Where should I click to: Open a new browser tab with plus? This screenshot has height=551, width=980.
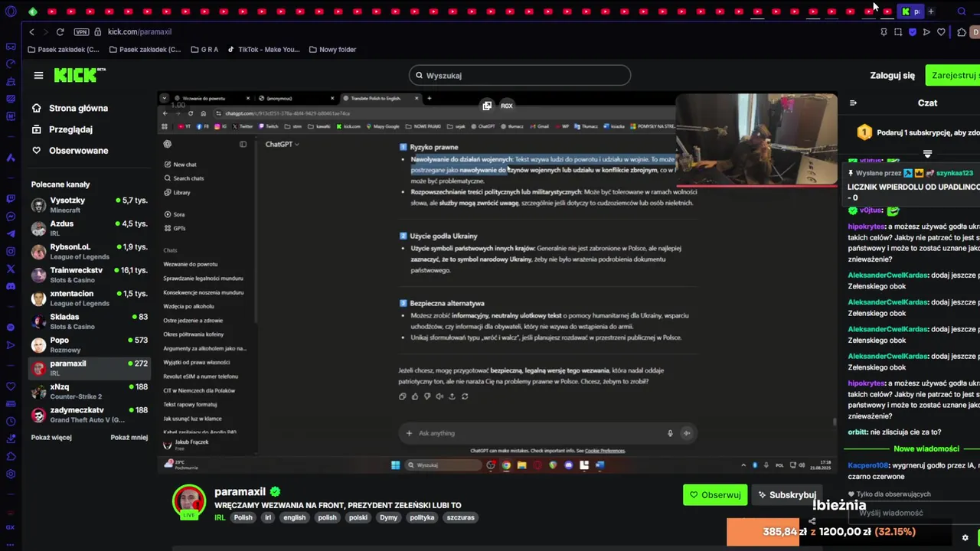pyautogui.click(x=931, y=11)
